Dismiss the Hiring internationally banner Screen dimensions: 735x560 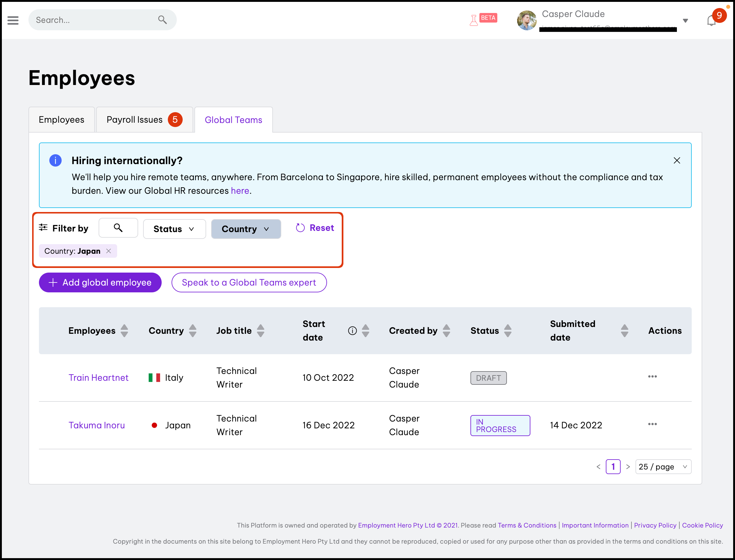coord(677,161)
